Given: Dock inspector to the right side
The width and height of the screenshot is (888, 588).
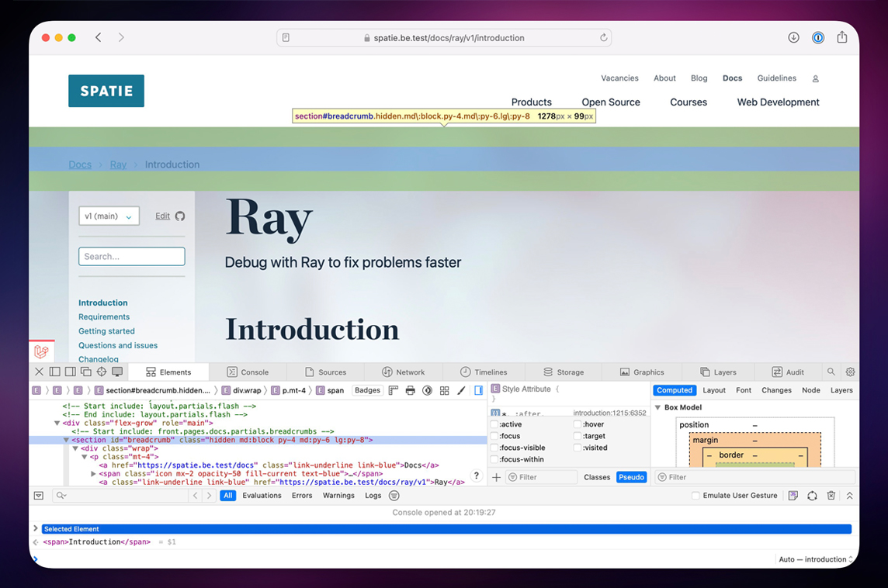Looking at the screenshot, I should 70,372.
